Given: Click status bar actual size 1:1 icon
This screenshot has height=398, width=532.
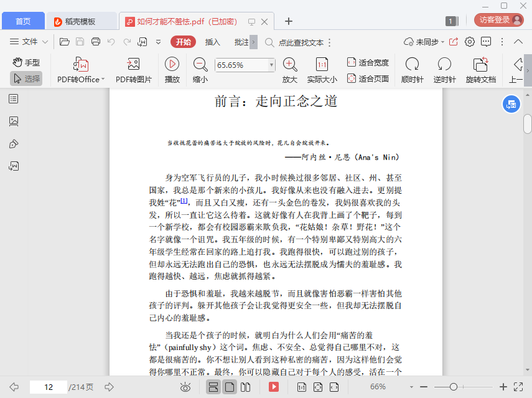Looking at the screenshot, I should point(302,387).
